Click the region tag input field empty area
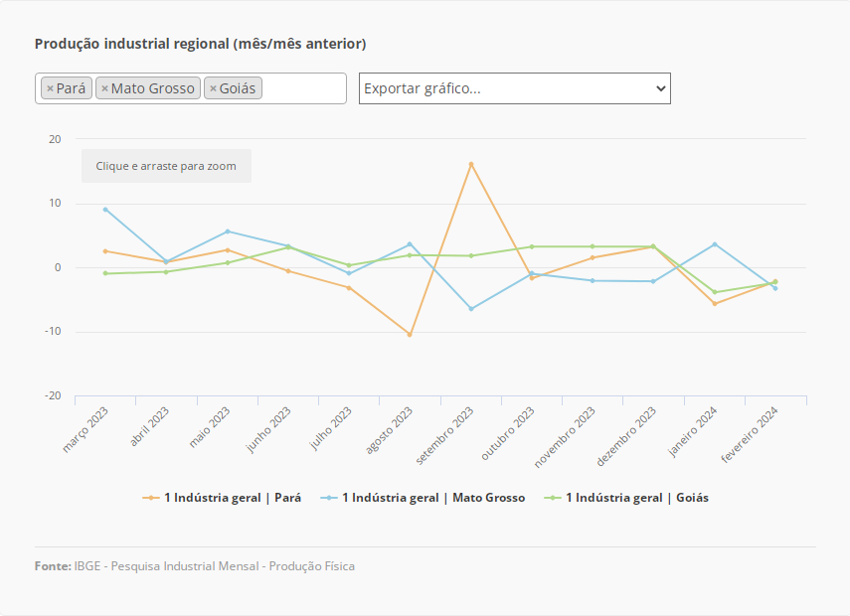The height and width of the screenshot is (616, 850). [302, 88]
